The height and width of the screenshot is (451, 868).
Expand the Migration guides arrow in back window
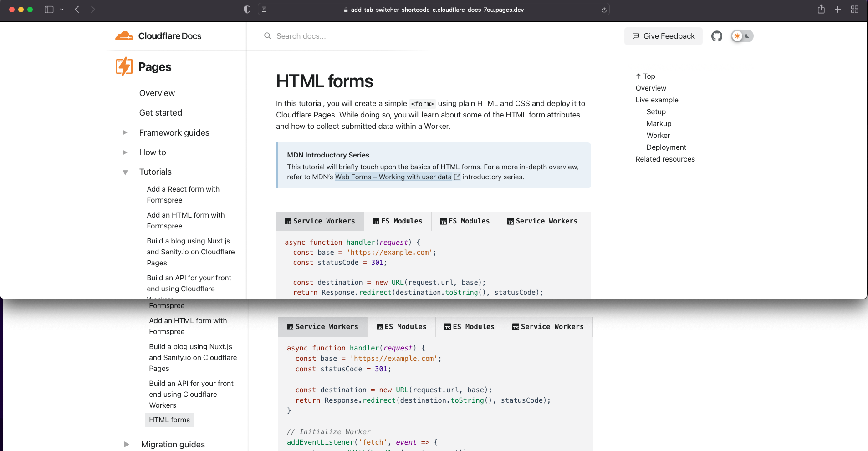point(127,445)
